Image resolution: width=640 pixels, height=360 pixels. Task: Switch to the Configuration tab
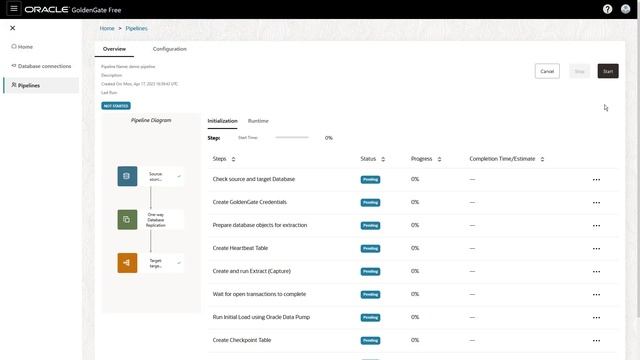pyautogui.click(x=169, y=49)
